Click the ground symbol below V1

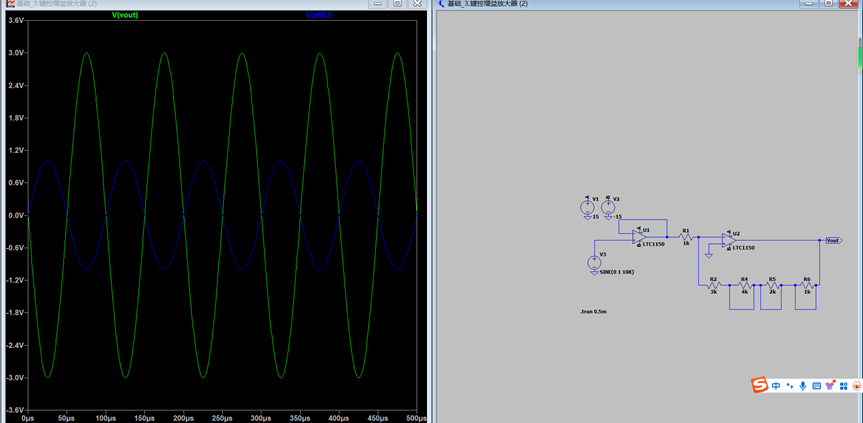pos(587,218)
